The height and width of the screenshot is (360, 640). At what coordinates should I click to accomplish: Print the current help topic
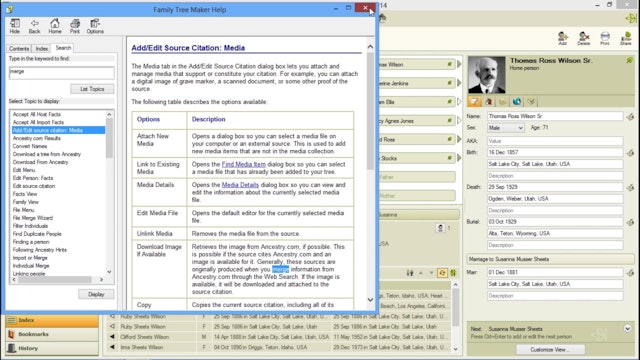75,26
